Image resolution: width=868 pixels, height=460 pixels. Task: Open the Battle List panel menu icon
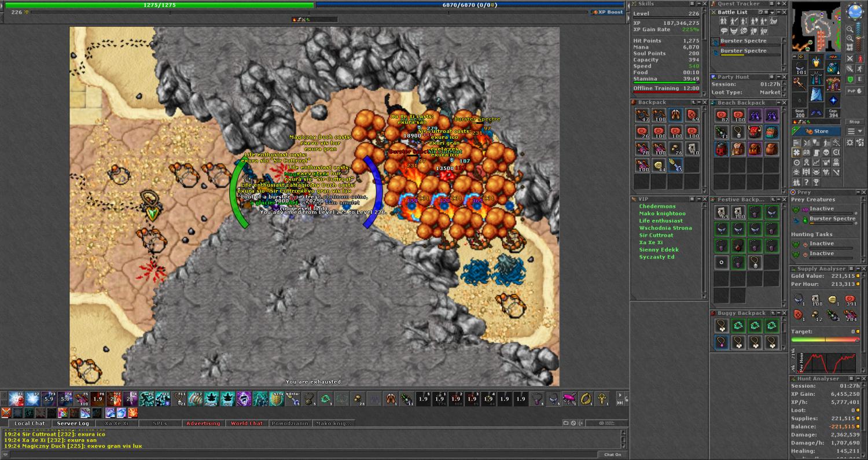(x=766, y=12)
